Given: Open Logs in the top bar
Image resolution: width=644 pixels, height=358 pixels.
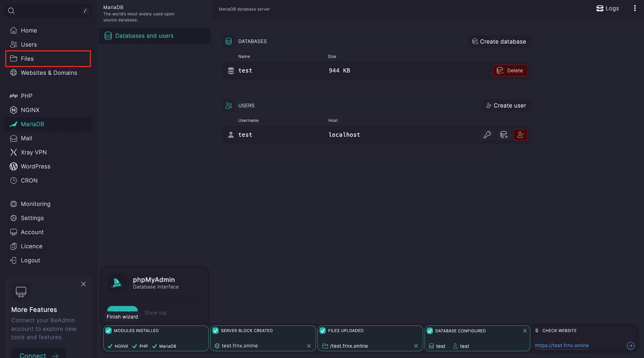Looking at the screenshot, I should pos(608,8).
